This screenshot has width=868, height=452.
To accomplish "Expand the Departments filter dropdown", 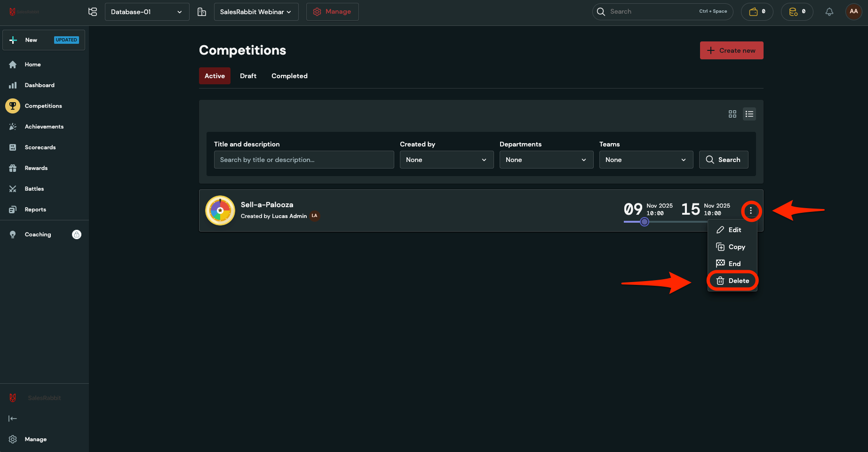I will click(546, 160).
